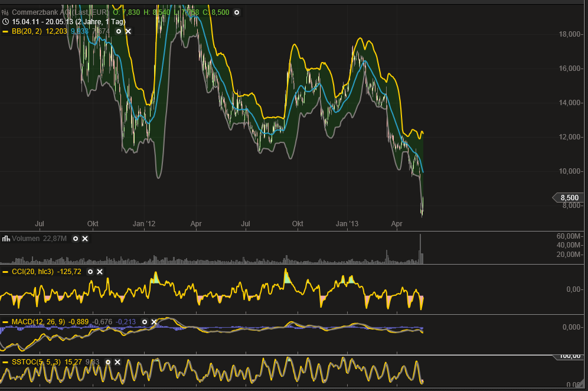Open the Volumen indicator settings

click(75, 239)
